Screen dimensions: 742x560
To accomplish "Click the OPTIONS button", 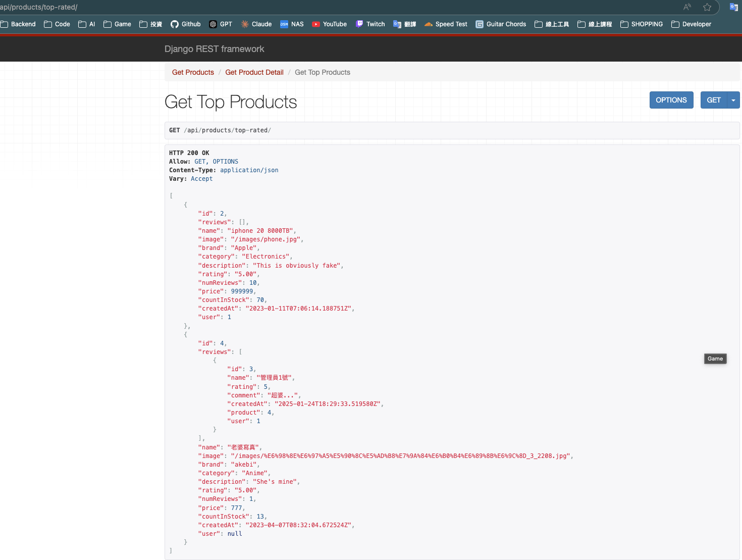I will pyautogui.click(x=671, y=100).
